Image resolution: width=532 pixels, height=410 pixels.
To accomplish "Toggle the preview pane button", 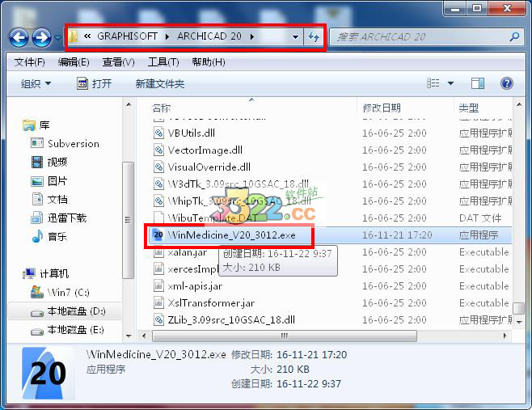I will 478,83.
